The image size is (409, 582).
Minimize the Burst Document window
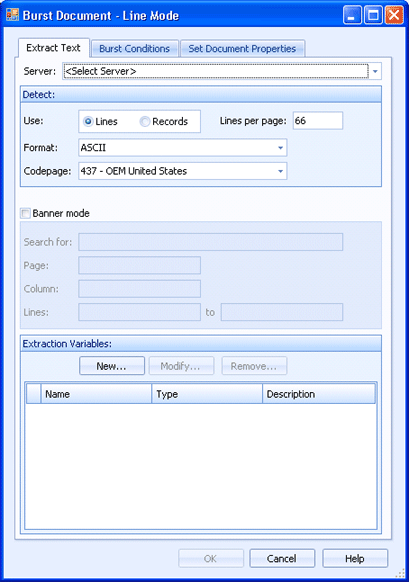coord(352,15)
